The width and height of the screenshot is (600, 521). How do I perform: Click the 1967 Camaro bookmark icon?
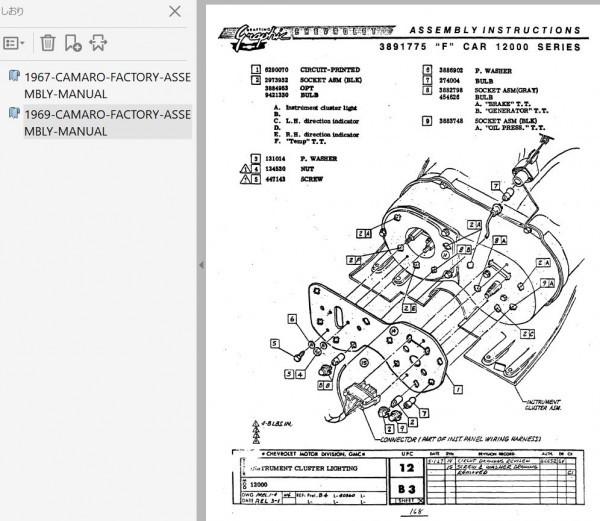[x=15, y=76]
